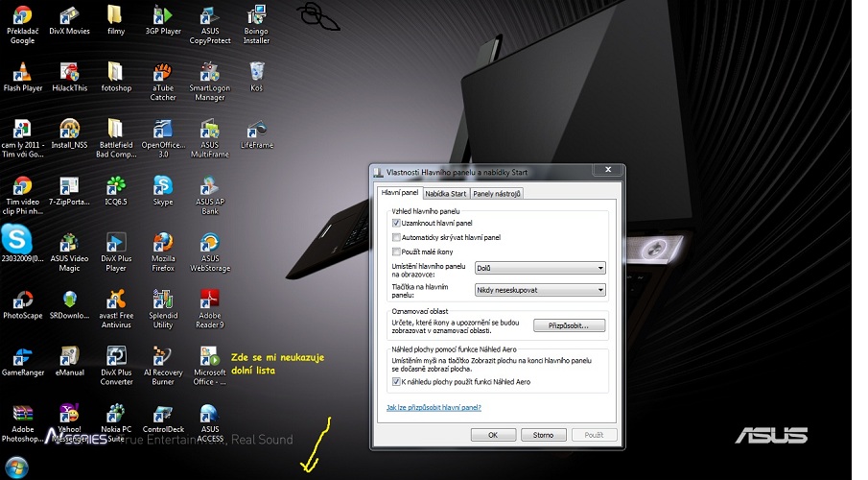The image size is (868, 480).
Task: Confirm dialog with OK button
Action: coord(493,435)
